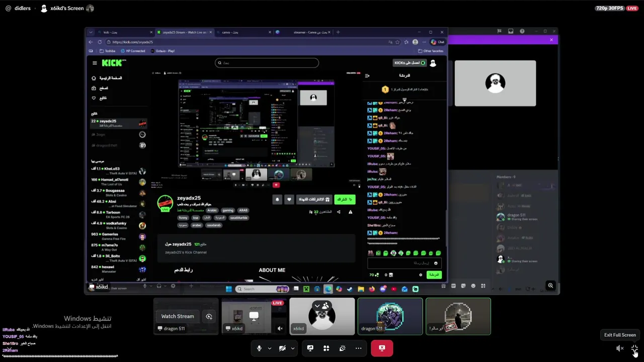This screenshot has height=362, width=644.
Task: Click green Subscribe button on zeyadx25
Action: click(345, 200)
